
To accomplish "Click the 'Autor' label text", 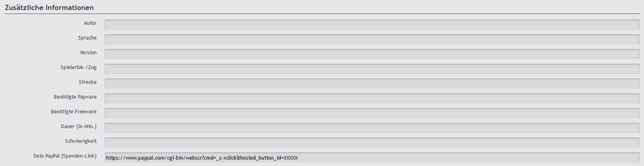I will click(x=90, y=23).
